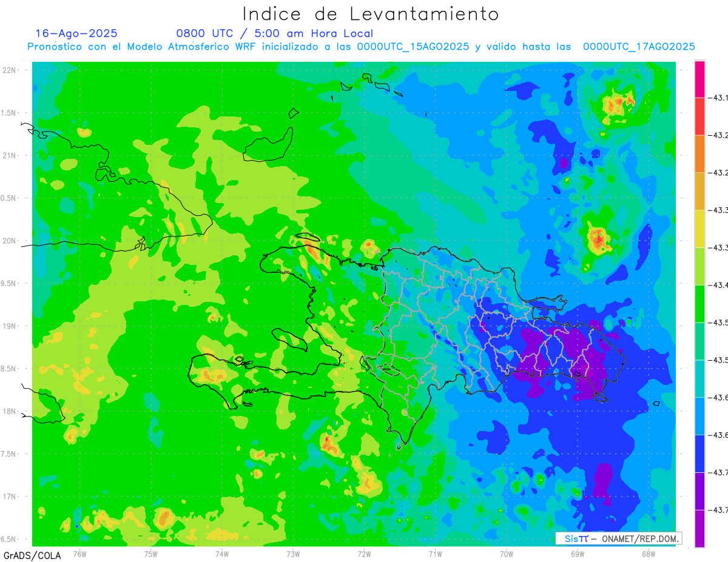Image resolution: width=728 pixels, height=562 pixels.
Task: Click the '69W' longitude label
Action: (x=577, y=554)
